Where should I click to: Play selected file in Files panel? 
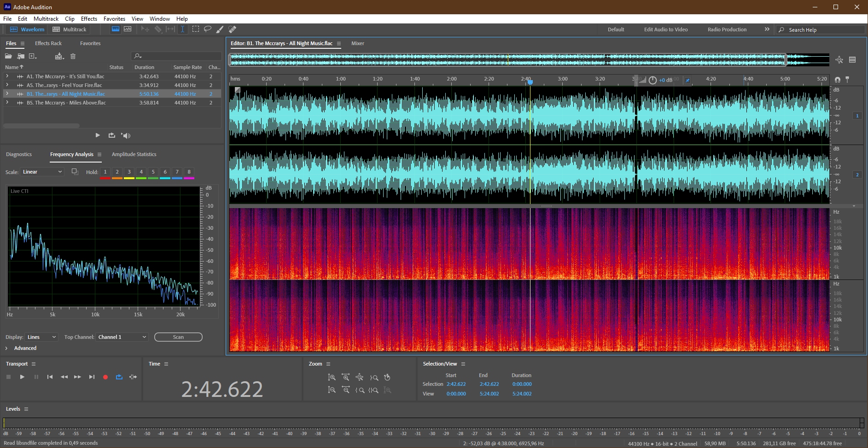(x=98, y=135)
